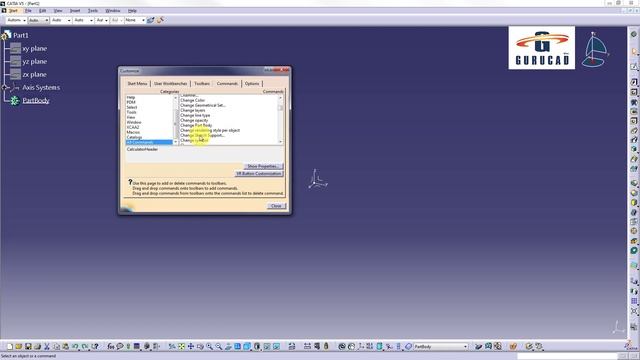This screenshot has width=640, height=360.
Task: Click the What's This help cursor icon
Action: pyautogui.click(x=95, y=347)
